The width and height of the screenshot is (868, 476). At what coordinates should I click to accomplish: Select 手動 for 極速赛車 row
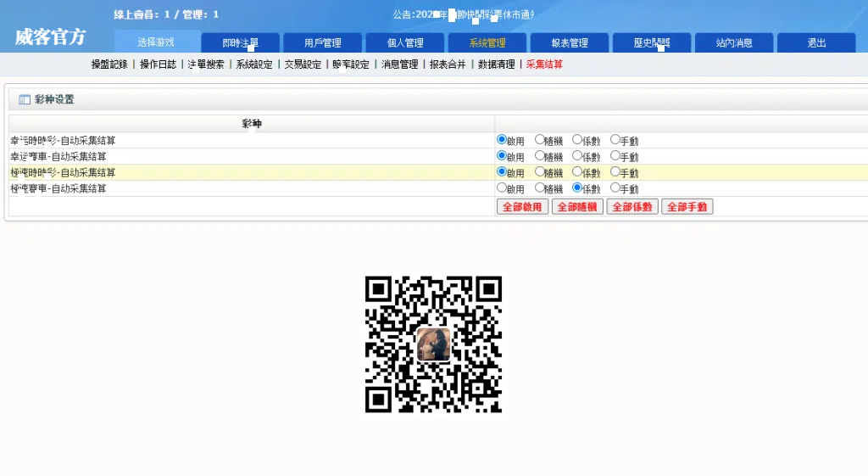[x=615, y=188]
